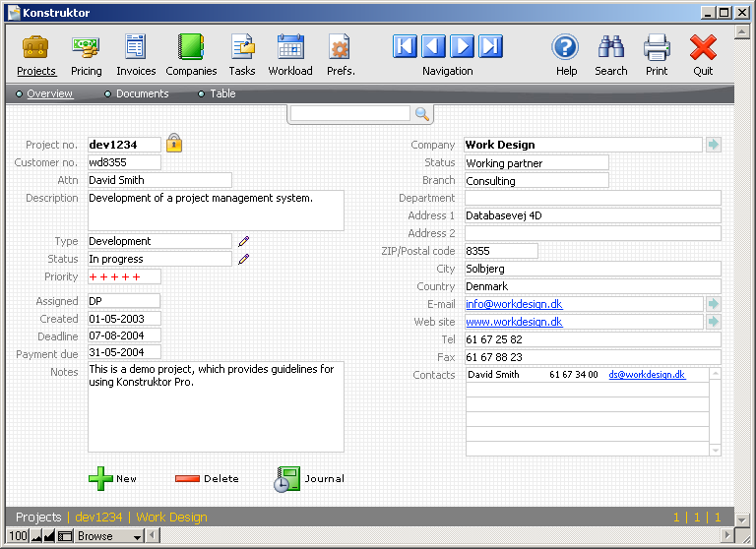The image size is (756, 549).
Task: Click the Country field Denmark
Action: [593, 286]
